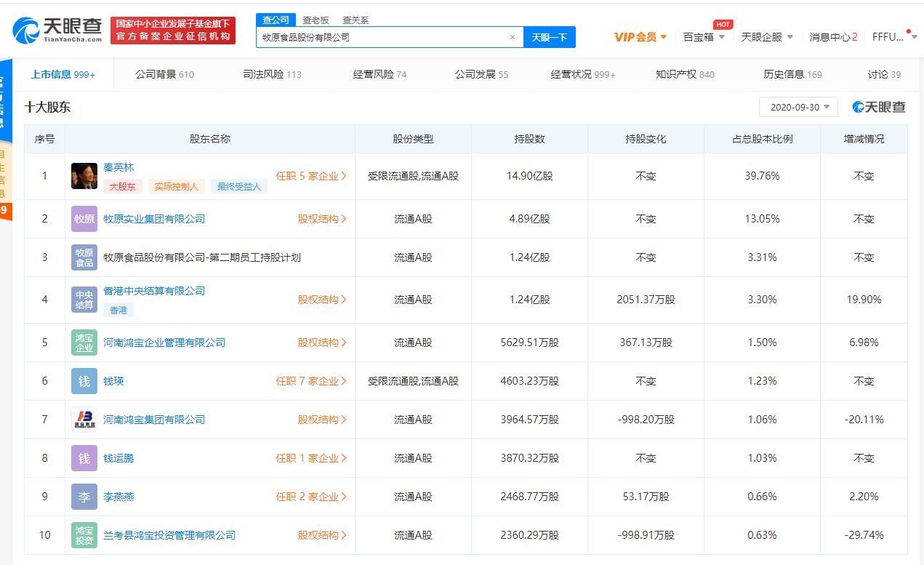Click the 钱 avatar icon for 钱瑛
The width and height of the screenshot is (924, 565).
[x=84, y=381]
